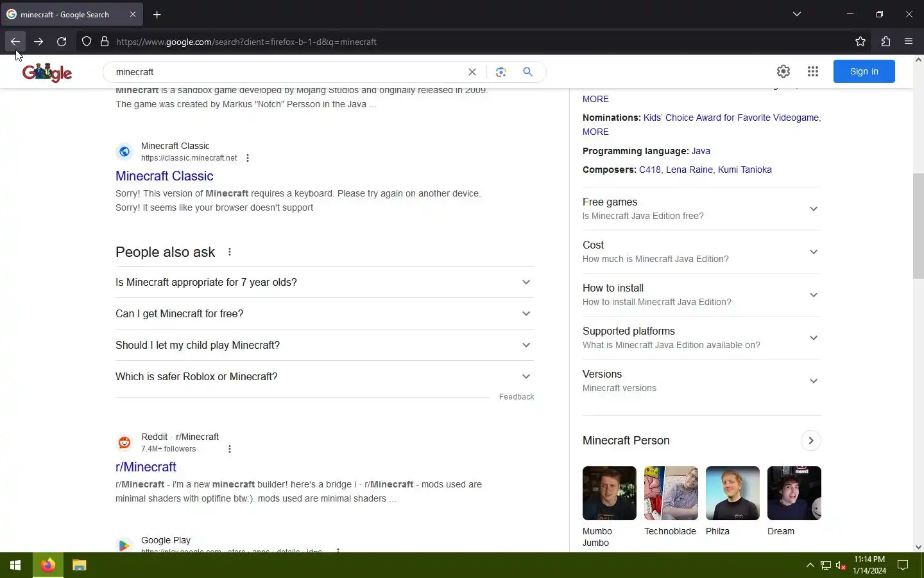Expand the Supported platforms section

point(702,338)
